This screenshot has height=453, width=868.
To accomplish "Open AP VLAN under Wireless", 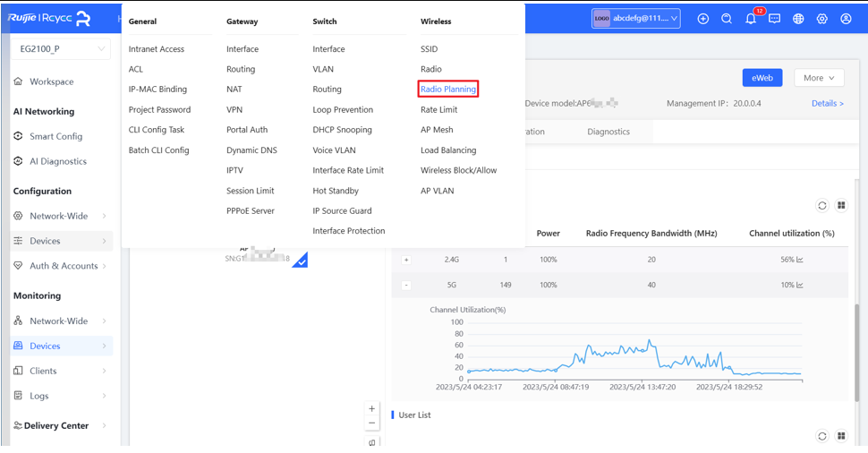I will pos(438,191).
